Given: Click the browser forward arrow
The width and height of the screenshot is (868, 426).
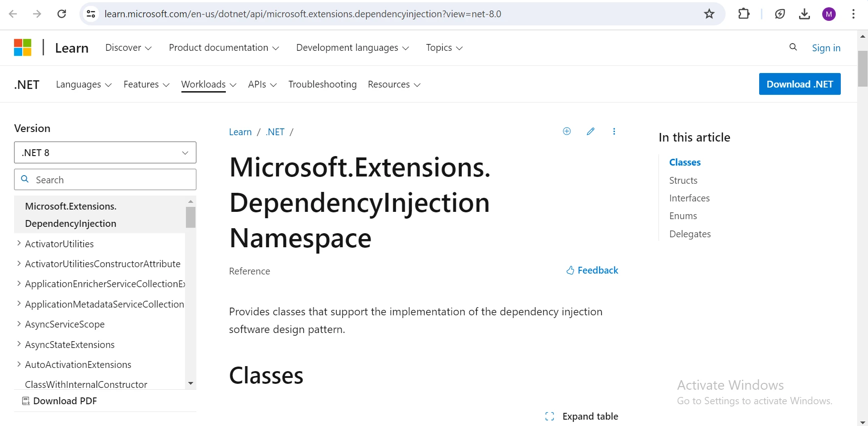Looking at the screenshot, I should click(x=37, y=14).
